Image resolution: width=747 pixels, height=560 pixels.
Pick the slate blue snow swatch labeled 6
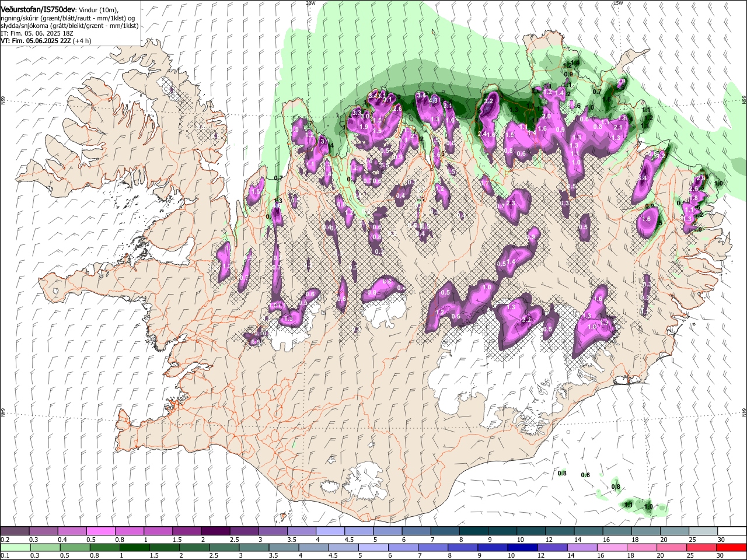417,531
